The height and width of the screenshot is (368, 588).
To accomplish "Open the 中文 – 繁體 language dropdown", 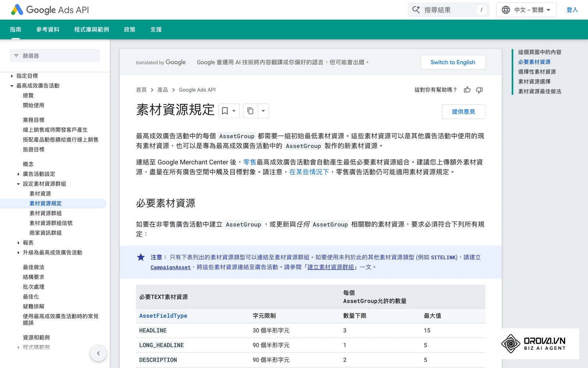I will click(526, 10).
